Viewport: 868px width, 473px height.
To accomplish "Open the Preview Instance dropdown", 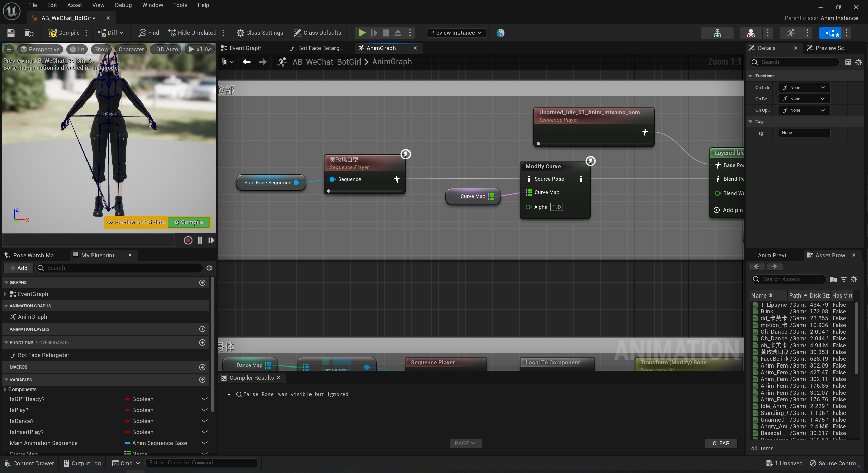I will tap(456, 33).
